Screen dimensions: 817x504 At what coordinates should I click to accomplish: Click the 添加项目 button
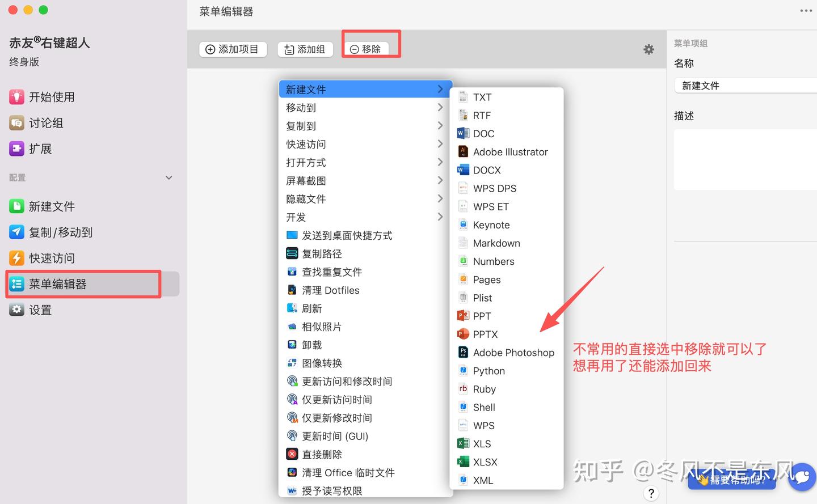click(233, 49)
